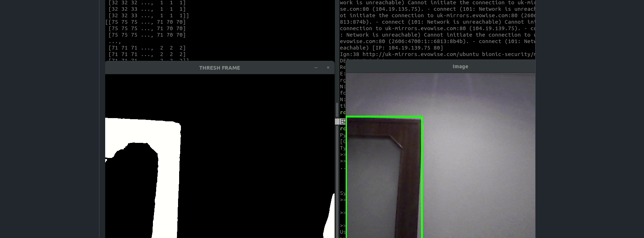644x238 pixels.
Task: Select the Image window title bar
Action: [460, 66]
